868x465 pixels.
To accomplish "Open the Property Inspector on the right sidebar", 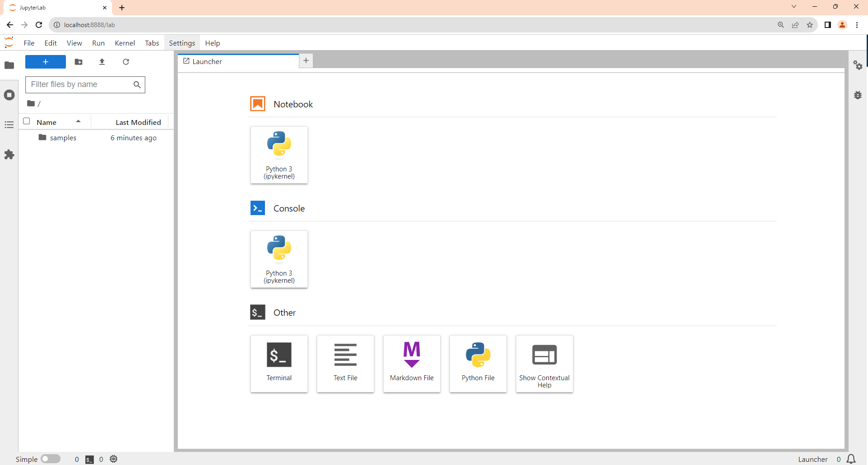I will [858, 65].
